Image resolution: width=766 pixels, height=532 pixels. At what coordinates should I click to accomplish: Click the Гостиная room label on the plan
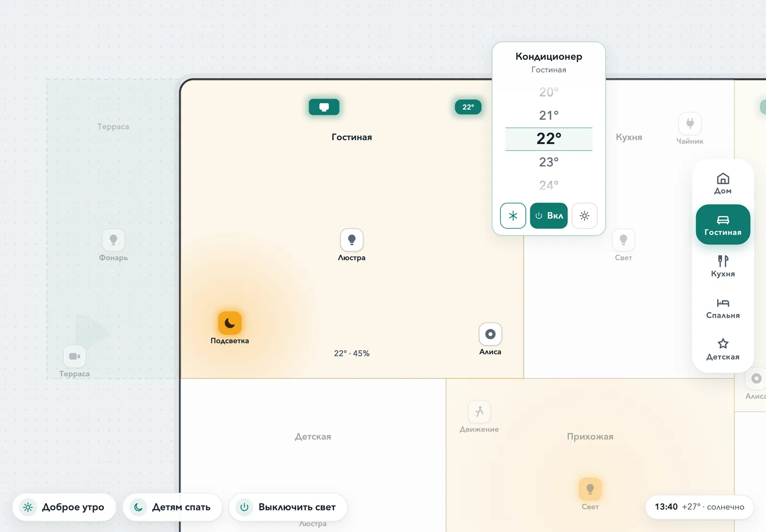(352, 137)
